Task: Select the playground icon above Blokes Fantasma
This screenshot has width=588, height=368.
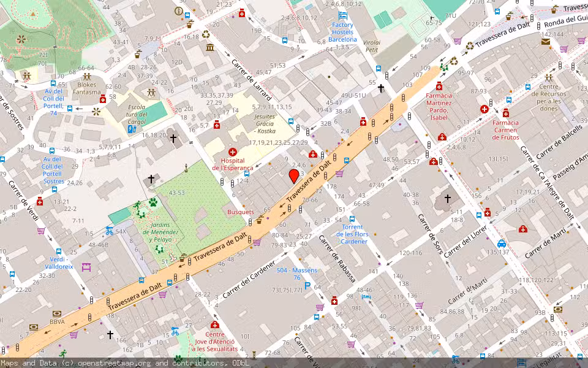Action: [87, 76]
